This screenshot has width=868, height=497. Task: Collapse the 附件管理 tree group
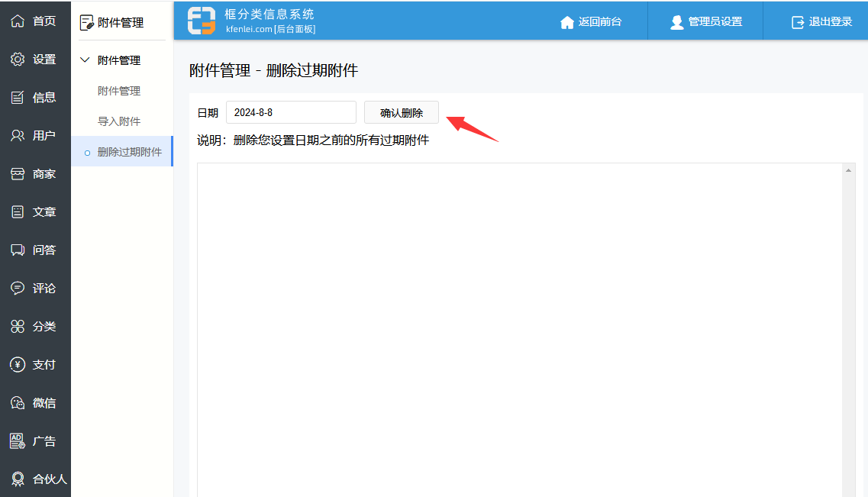[85, 60]
